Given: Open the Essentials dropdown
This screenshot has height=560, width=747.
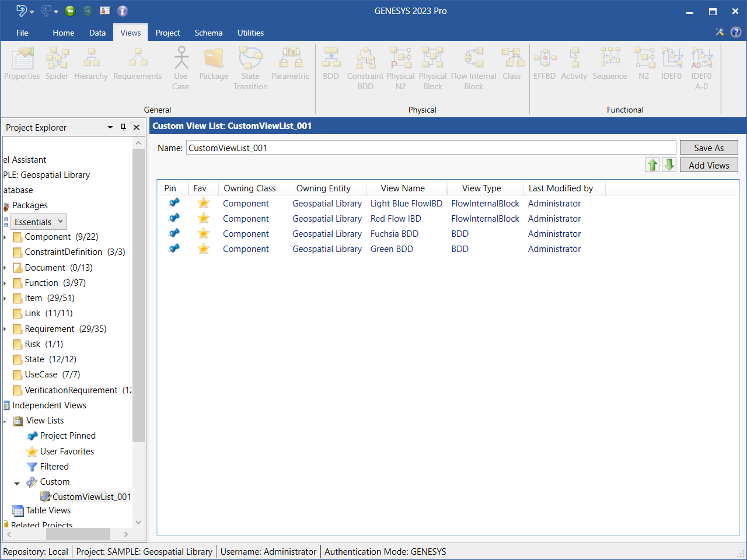Looking at the screenshot, I should (x=39, y=222).
